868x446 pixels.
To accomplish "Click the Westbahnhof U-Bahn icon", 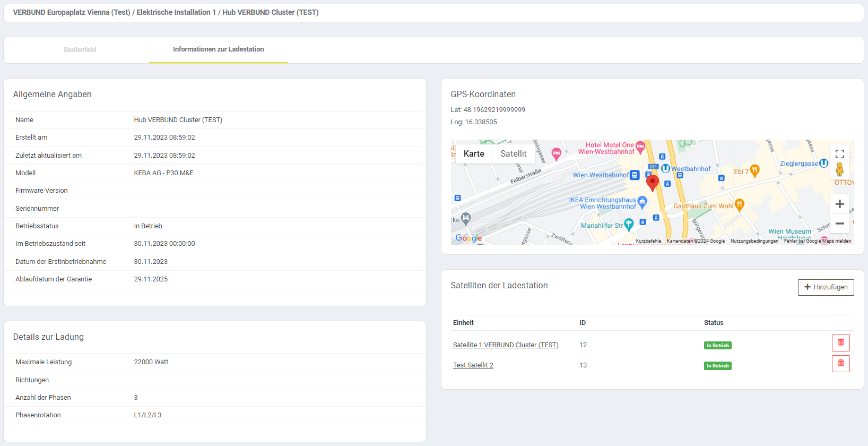I will pos(665,168).
